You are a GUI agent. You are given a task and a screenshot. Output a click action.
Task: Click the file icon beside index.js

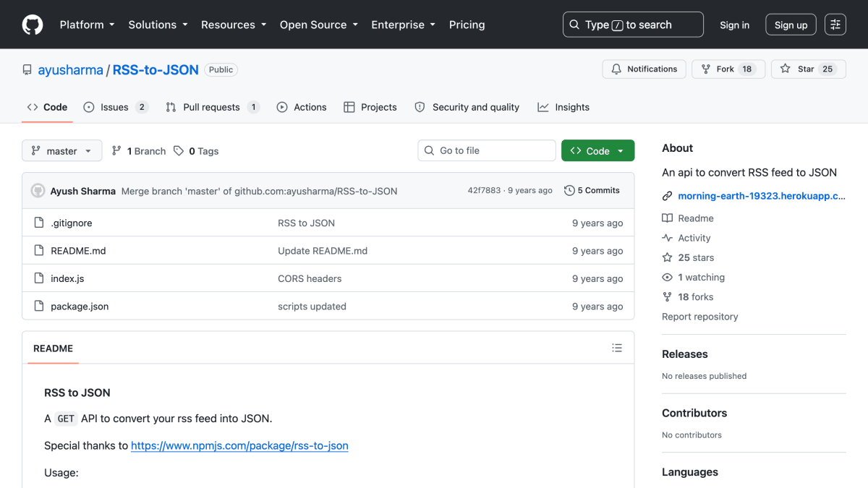pos(39,278)
